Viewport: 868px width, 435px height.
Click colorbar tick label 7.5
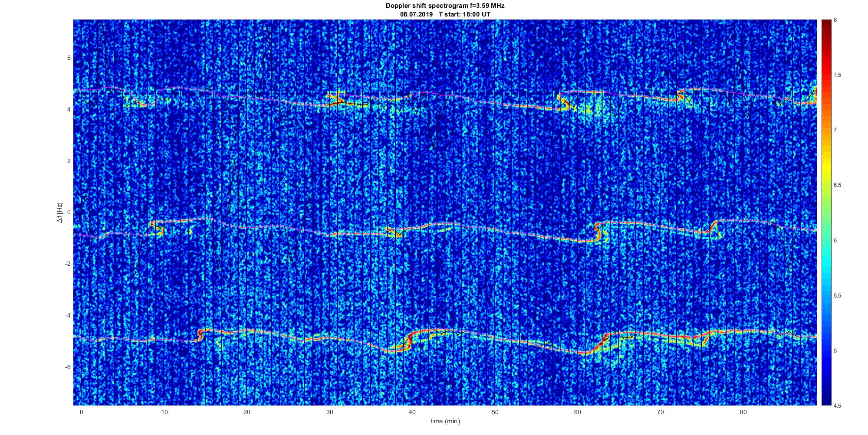(838, 75)
